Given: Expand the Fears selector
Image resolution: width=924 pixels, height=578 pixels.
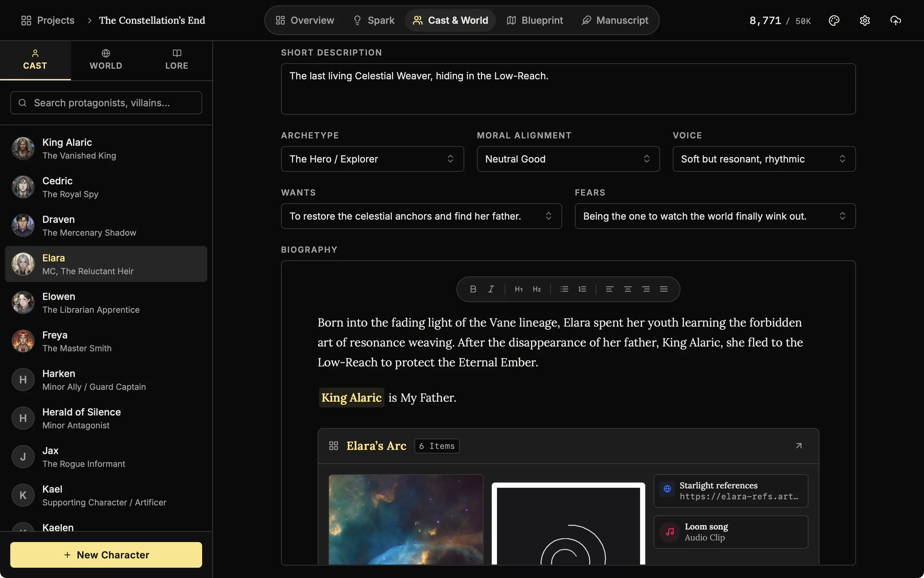Looking at the screenshot, I should (715, 216).
